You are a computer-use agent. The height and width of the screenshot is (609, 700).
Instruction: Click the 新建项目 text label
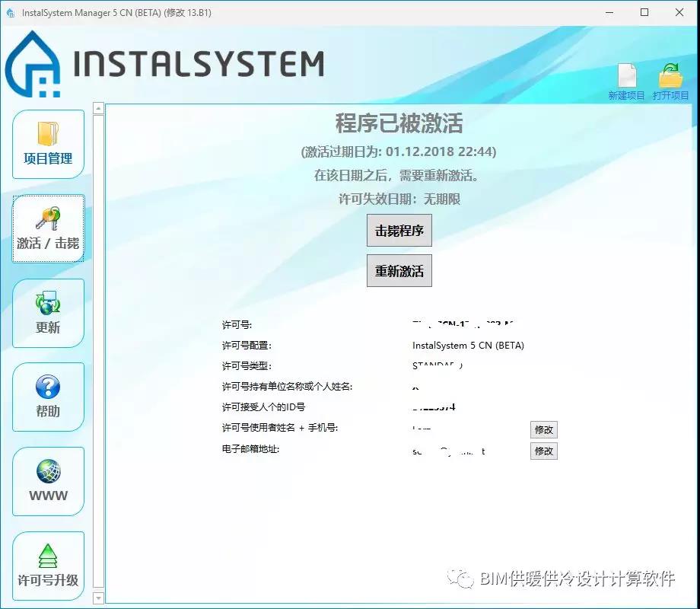coord(626,96)
